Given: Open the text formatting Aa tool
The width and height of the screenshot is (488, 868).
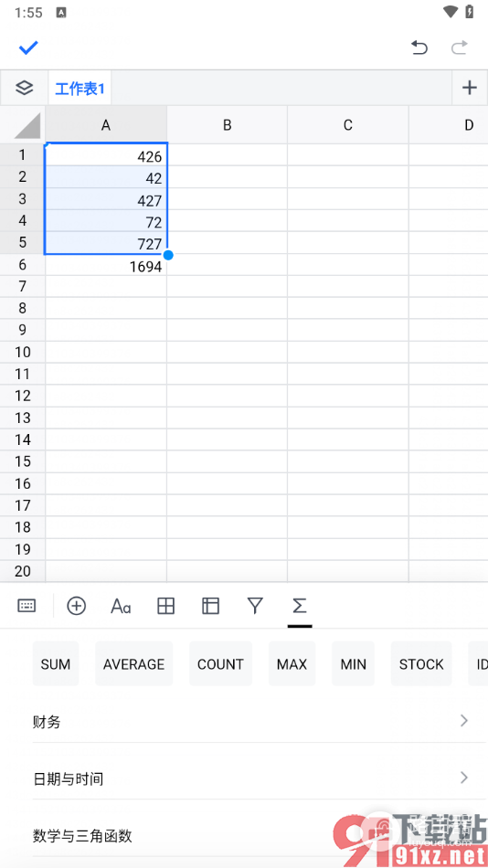Looking at the screenshot, I should 121,606.
